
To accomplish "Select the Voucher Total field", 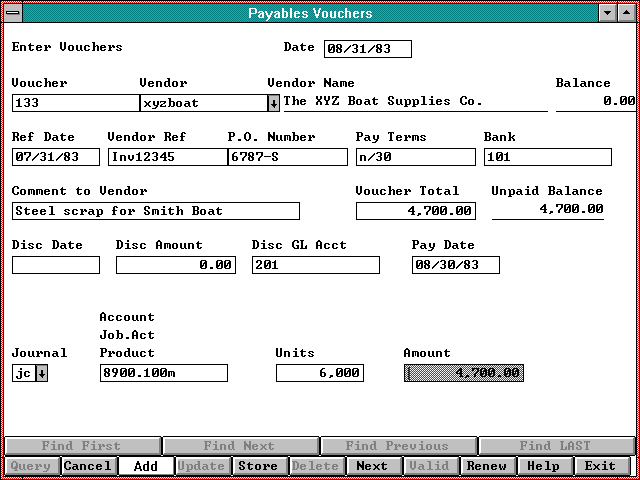I will (415, 211).
